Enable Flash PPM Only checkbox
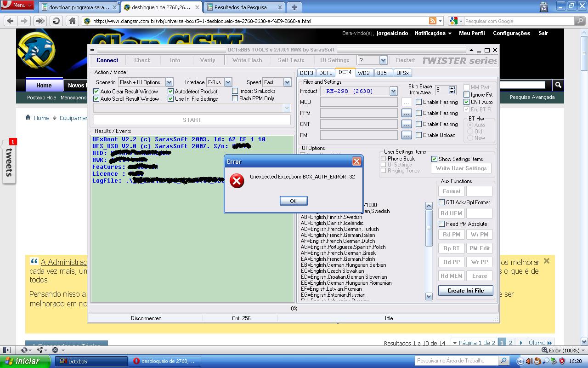Image resolution: width=588 pixels, height=368 pixels. (235, 98)
